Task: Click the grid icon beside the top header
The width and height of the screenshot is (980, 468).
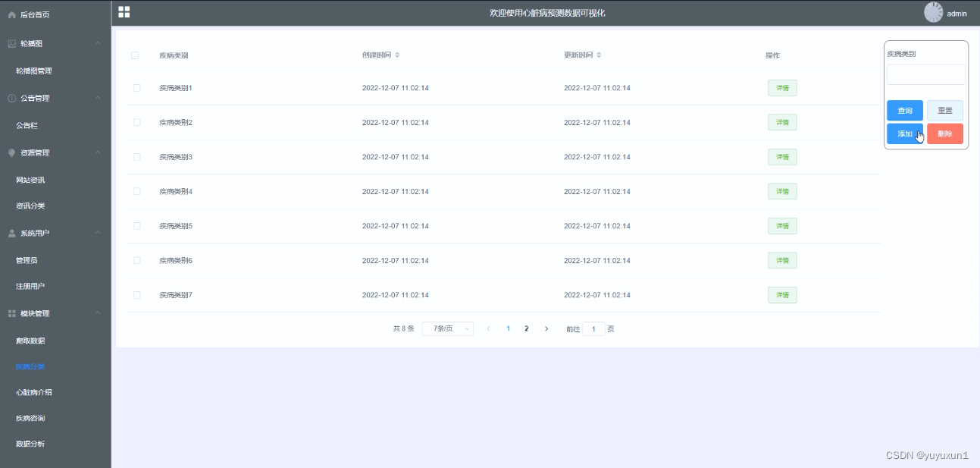Action: click(x=123, y=12)
